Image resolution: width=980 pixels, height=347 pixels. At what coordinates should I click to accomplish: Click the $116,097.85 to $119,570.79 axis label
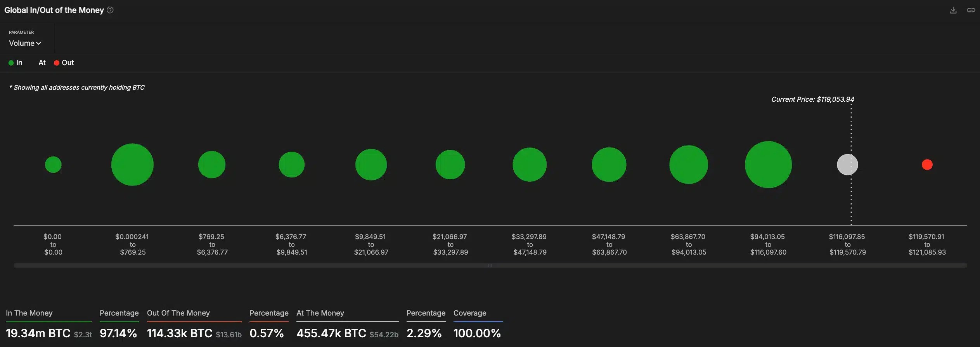click(847, 244)
